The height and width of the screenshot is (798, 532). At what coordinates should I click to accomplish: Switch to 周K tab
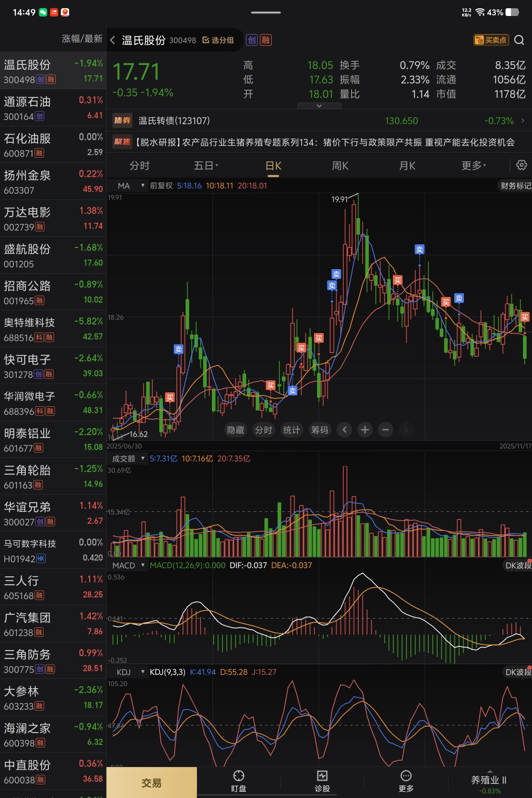click(340, 165)
